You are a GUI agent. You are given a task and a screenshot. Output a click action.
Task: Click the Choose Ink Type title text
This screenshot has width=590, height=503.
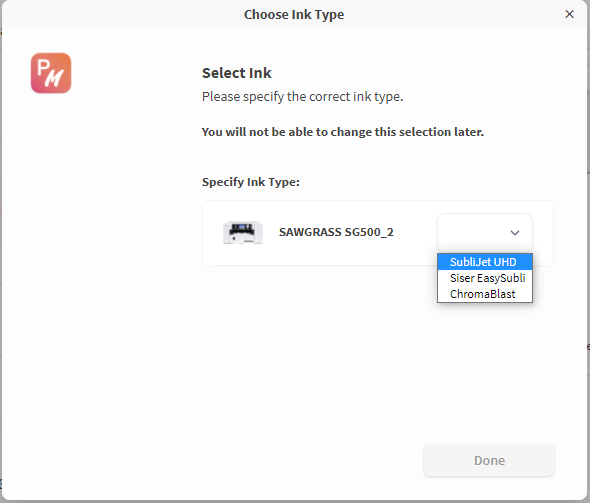tap(294, 15)
